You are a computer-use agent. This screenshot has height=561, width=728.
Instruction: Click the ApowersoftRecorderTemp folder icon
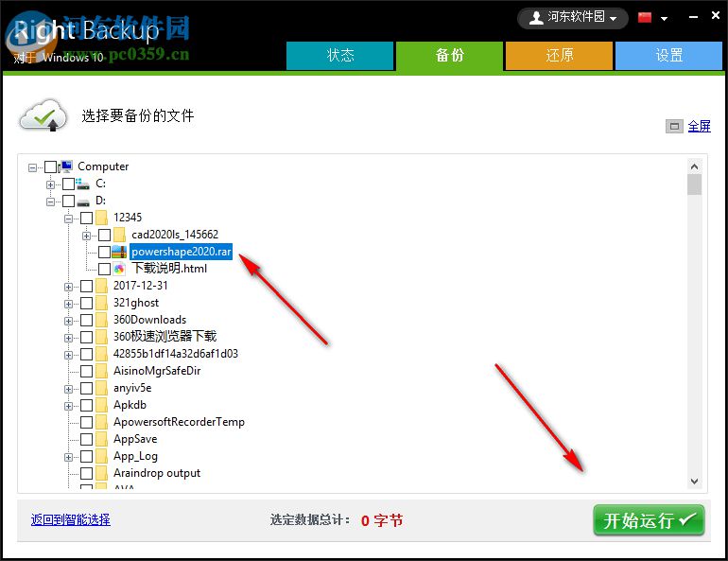101,422
